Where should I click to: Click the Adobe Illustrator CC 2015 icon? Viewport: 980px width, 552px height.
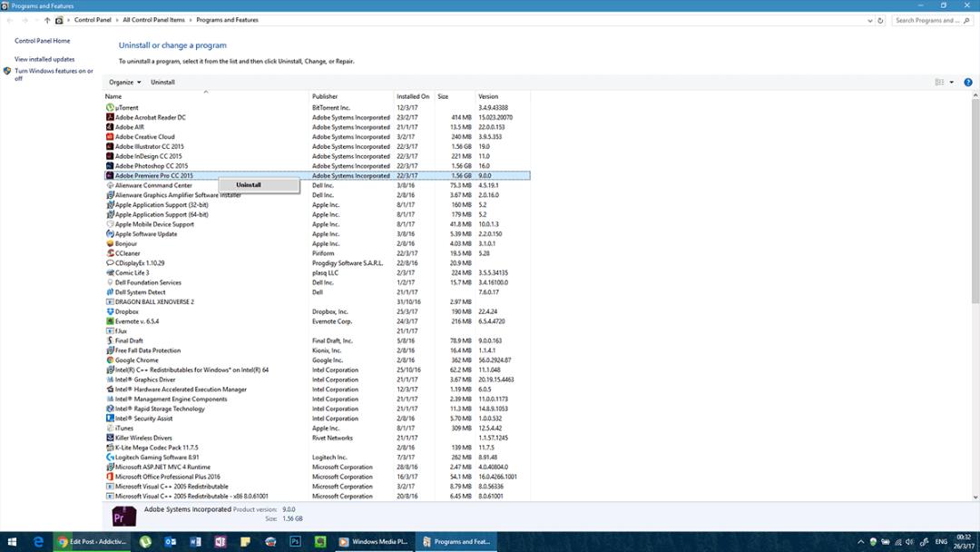(110, 146)
